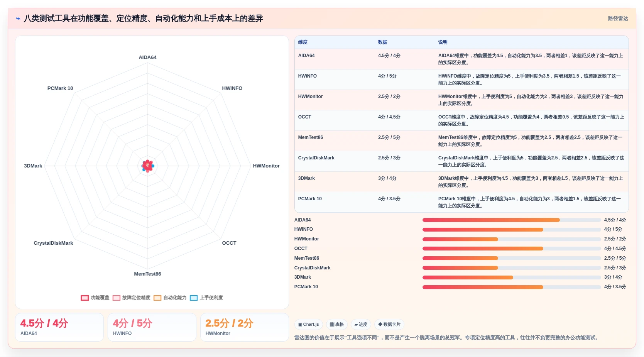The height and width of the screenshot is (357, 644).
Task: Select the 维度 column header
Action: (x=303, y=42)
